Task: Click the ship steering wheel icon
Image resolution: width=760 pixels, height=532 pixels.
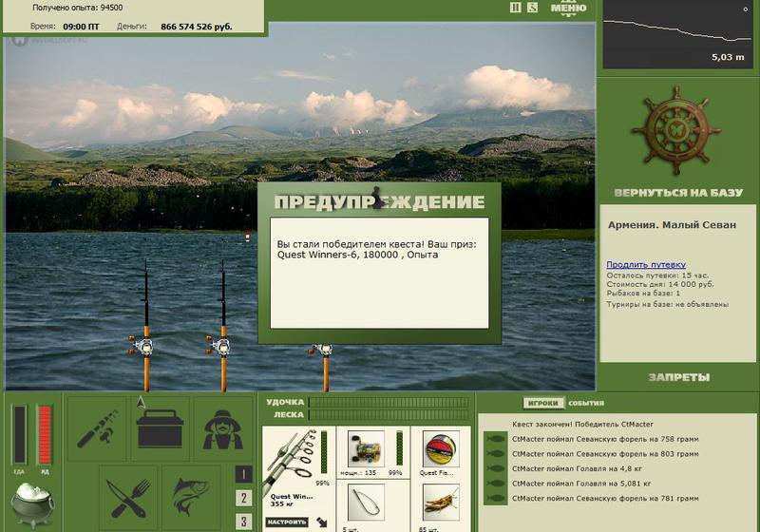Action: (676, 131)
